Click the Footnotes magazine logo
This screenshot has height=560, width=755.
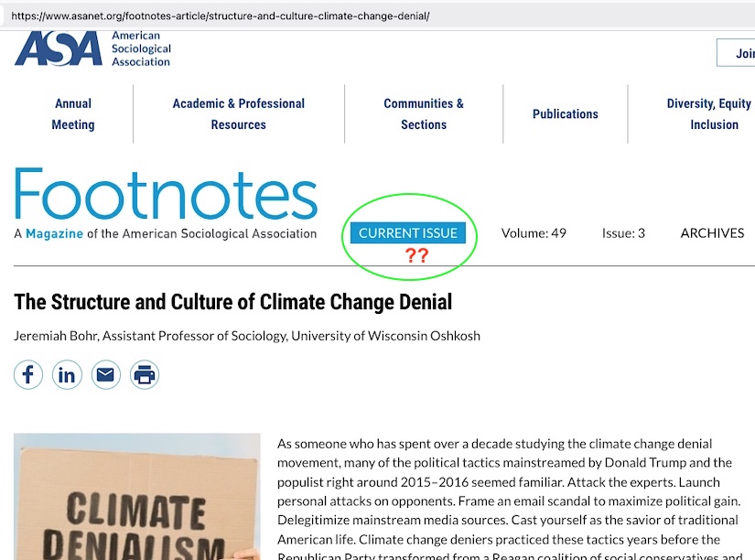[166, 197]
